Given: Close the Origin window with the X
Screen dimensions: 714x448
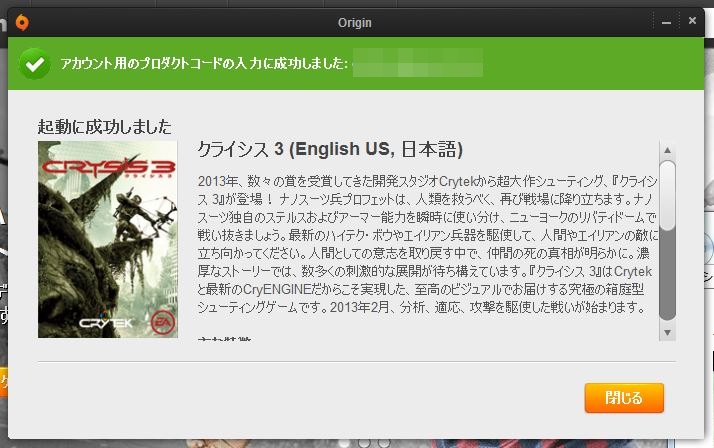Looking at the screenshot, I should (692, 20).
